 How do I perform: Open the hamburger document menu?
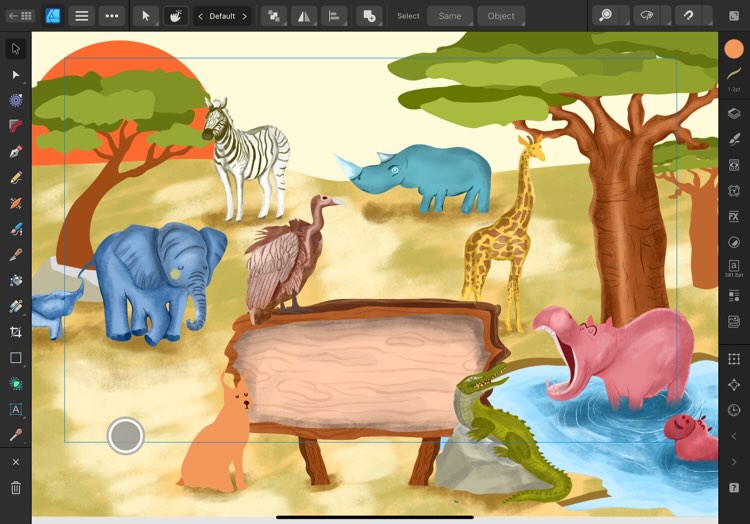tap(82, 16)
